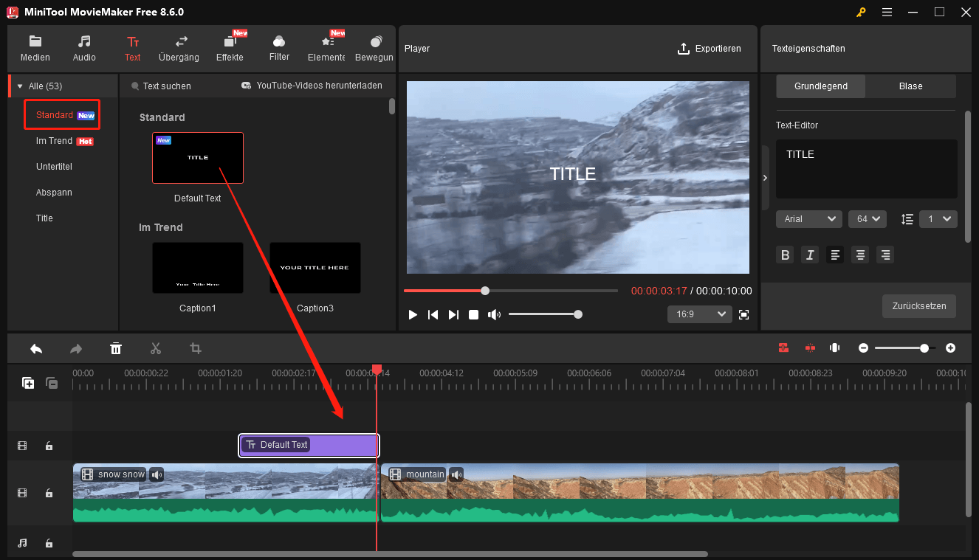This screenshot has height=560, width=979.
Task: Switch to the Blase tab in Texteigenschaften
Action: (910, 86)
